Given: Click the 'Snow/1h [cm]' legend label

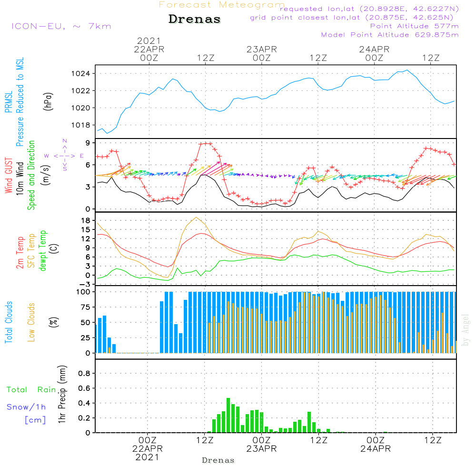Looking at the screenshot, I should pos(26,413).
